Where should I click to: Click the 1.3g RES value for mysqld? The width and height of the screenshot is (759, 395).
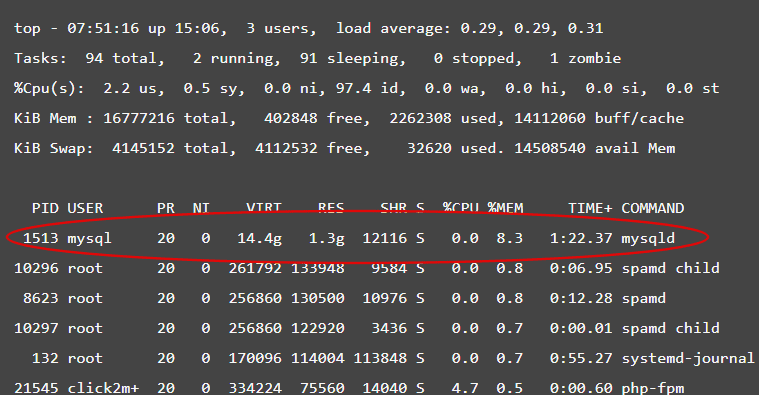click(x=327, y=238)
